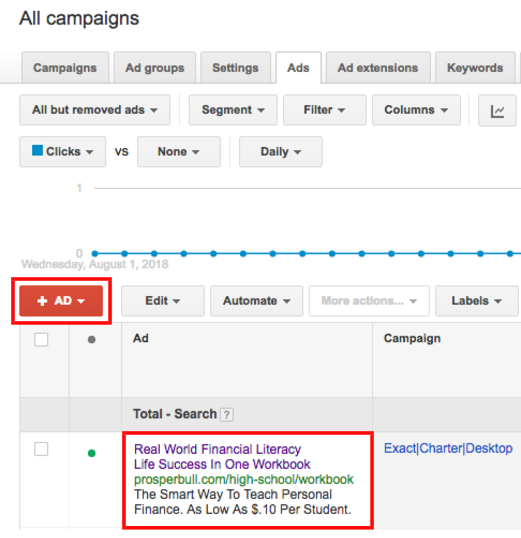Open the Columns dropdown
Image resolution: width=521 pixels, height=538 pixels.
tap(416, 110)
